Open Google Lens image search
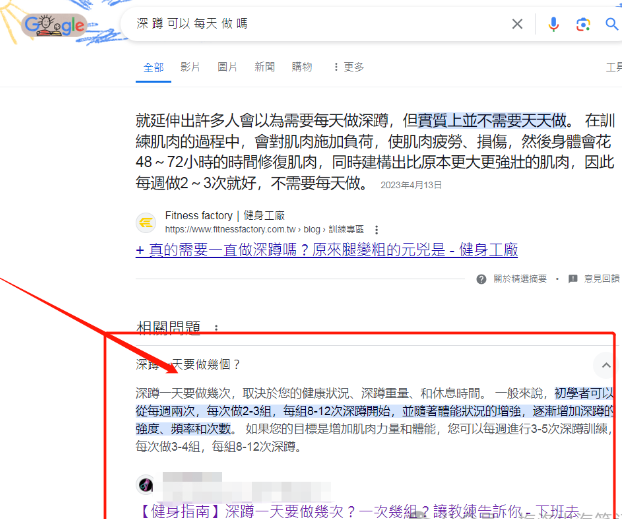This screenshot has width=622, height=519. point(583,24)
